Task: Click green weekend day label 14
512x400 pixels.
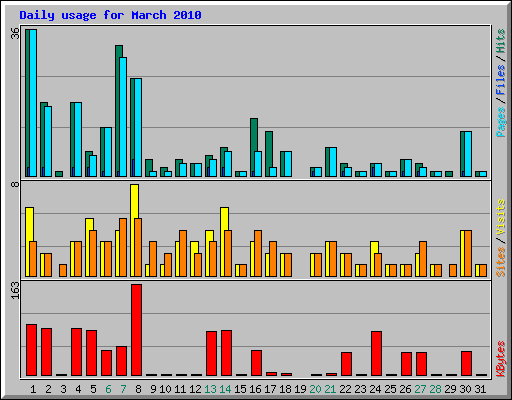Action: tap(225, 389)
